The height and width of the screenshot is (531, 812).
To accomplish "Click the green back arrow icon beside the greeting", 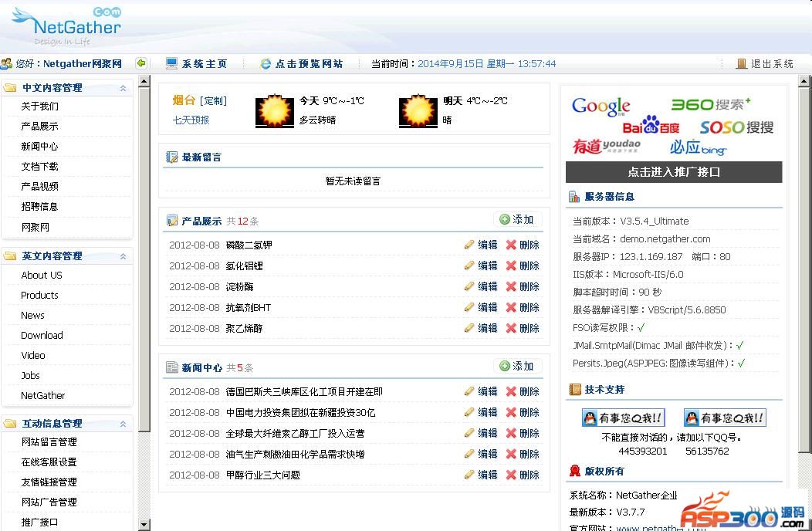I will click(x=140, y=63).
